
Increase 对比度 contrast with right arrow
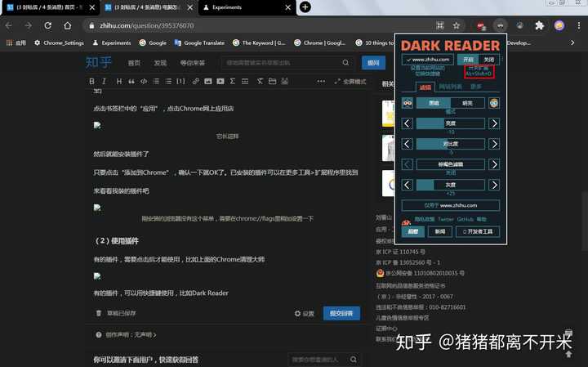tap(494, 144)
